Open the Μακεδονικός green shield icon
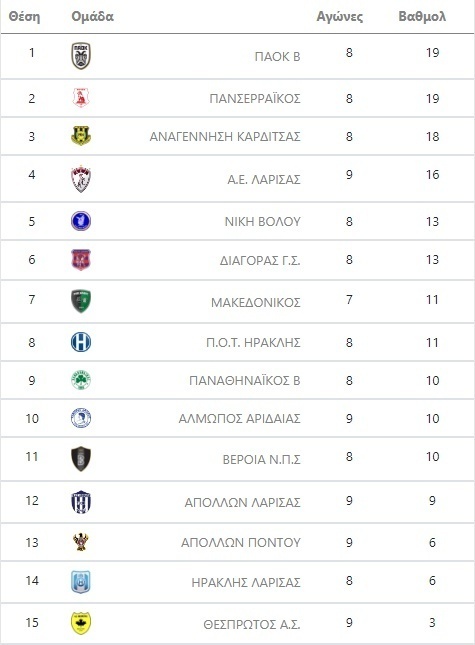 [81, 301]
